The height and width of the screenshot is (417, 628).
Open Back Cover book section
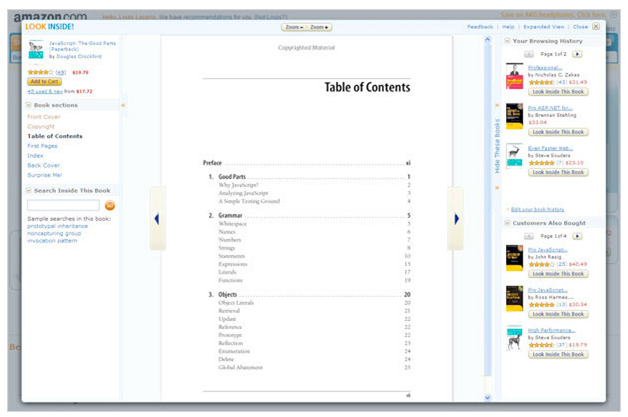(43, 165)
